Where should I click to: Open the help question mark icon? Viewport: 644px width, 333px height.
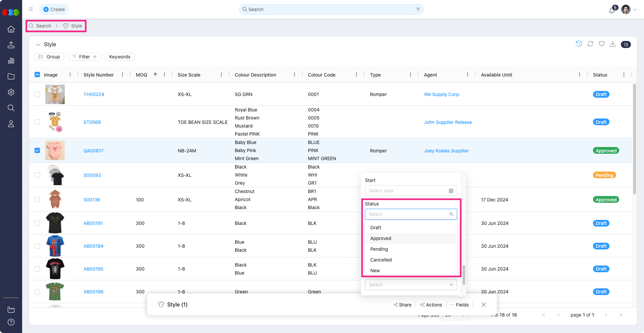[x=11, y=322]
